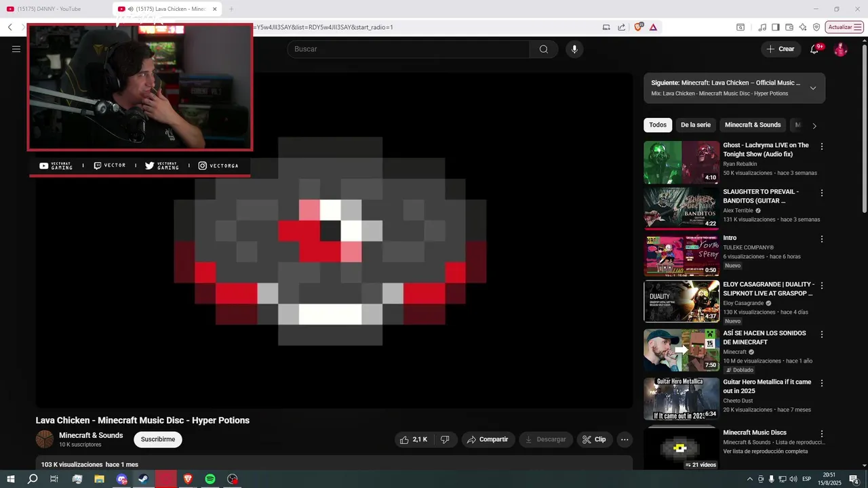Click the volume icon in system tray
This screenshot has height=488, width=868.
tap(793, 479)
